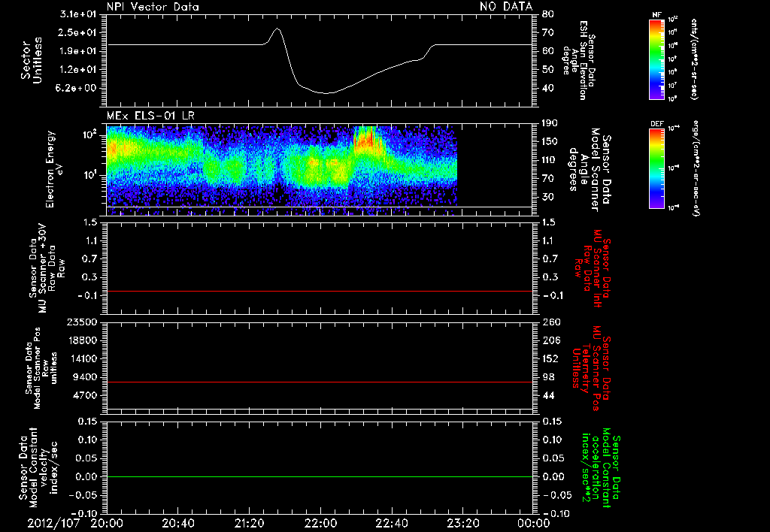Click the '18800' Scanner Pos axis value

(x=82, y=340)
